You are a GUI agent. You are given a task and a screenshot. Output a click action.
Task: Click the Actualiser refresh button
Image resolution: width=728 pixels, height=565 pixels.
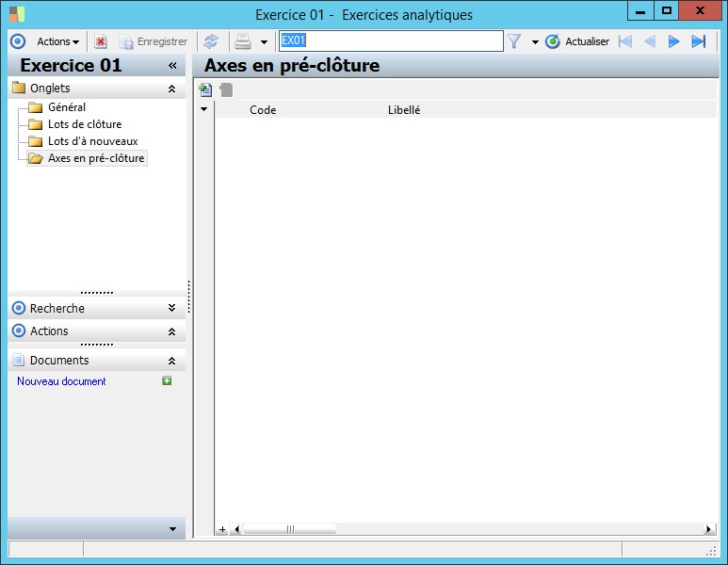coord(577,41)
